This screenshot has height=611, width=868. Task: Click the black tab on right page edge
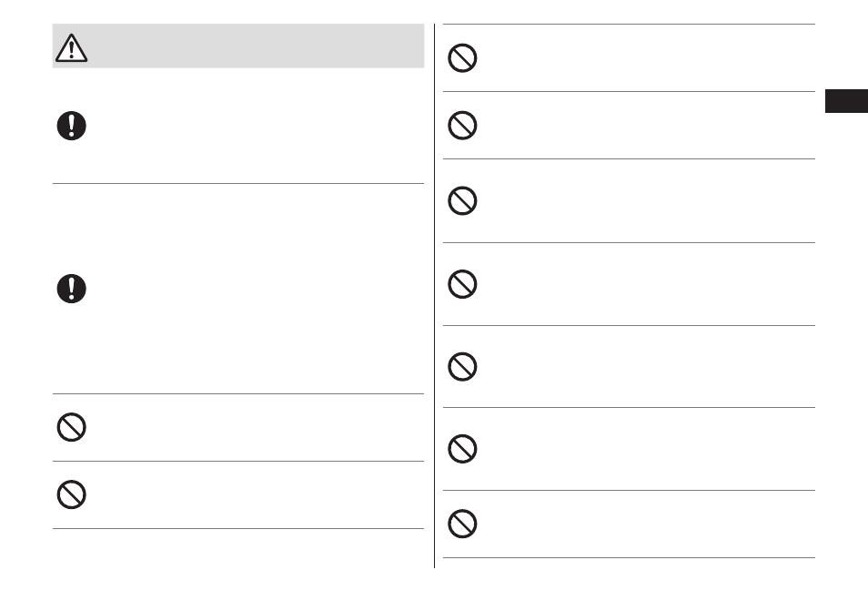846,101
